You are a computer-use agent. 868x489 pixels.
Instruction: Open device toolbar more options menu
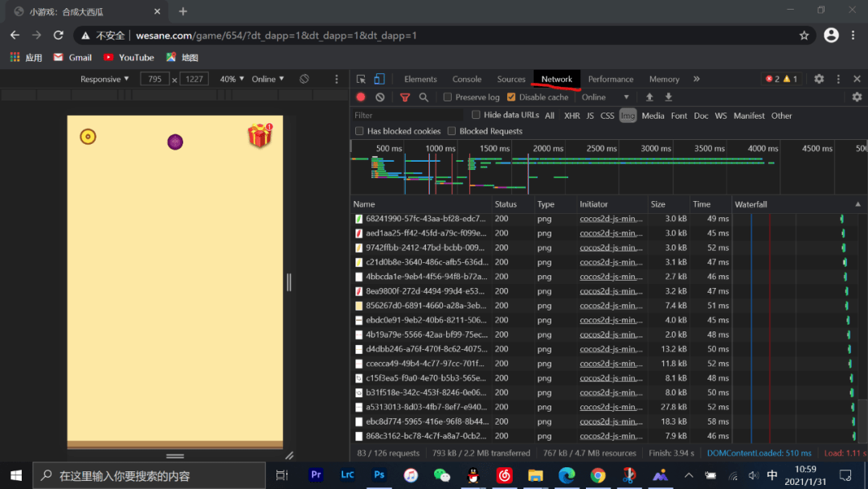pos(336,79)
